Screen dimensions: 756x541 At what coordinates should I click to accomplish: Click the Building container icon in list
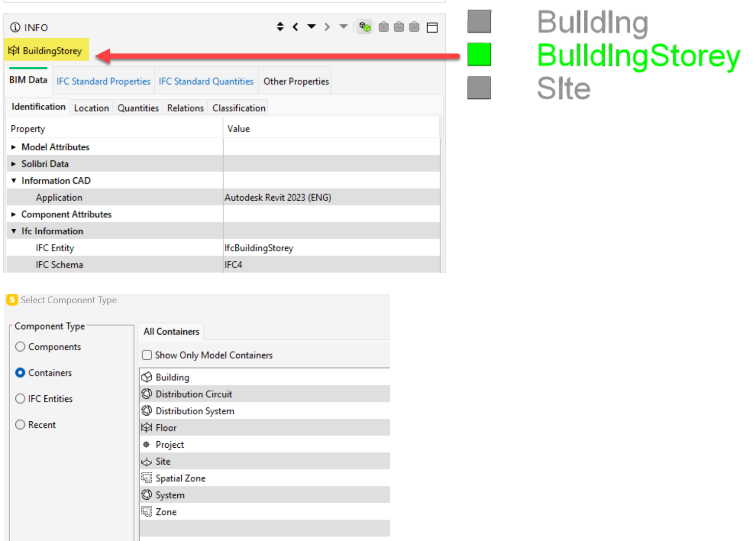click(x=147, y=377)
